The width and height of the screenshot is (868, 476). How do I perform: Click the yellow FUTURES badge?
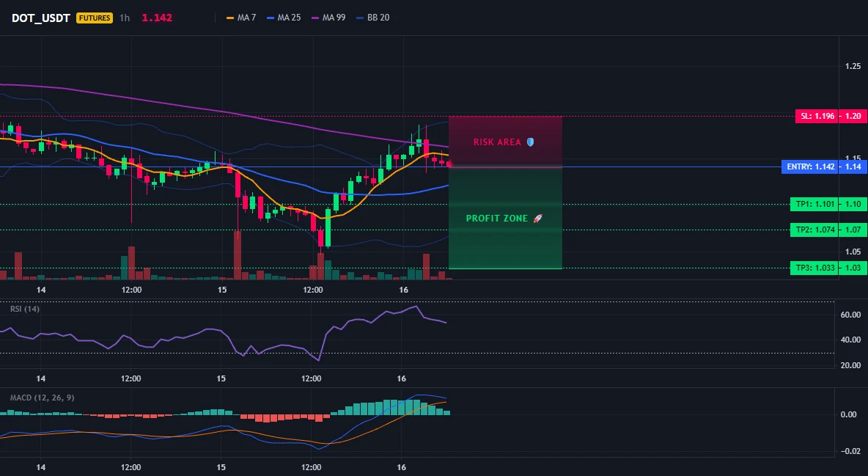95,18
